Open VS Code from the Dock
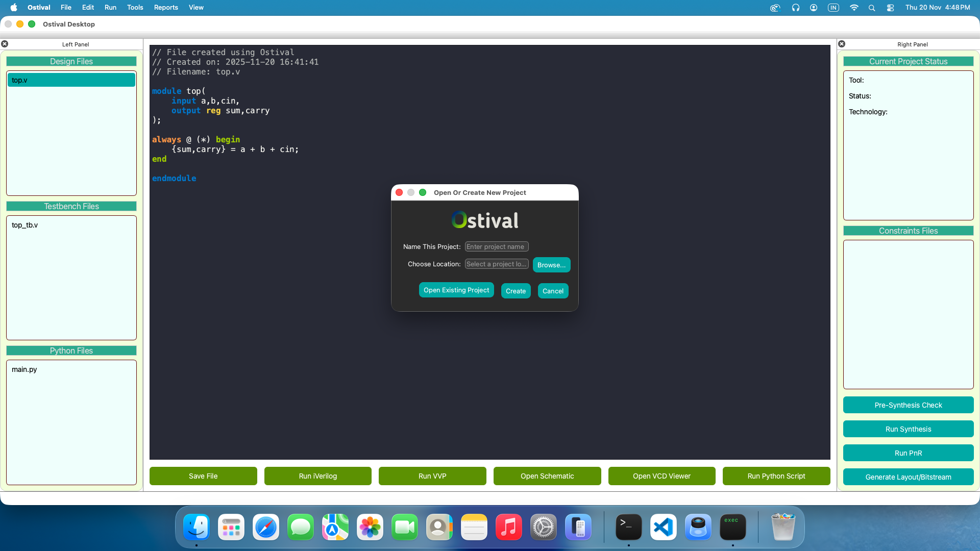This screenshot has width=980, height=551. [663, 527]
